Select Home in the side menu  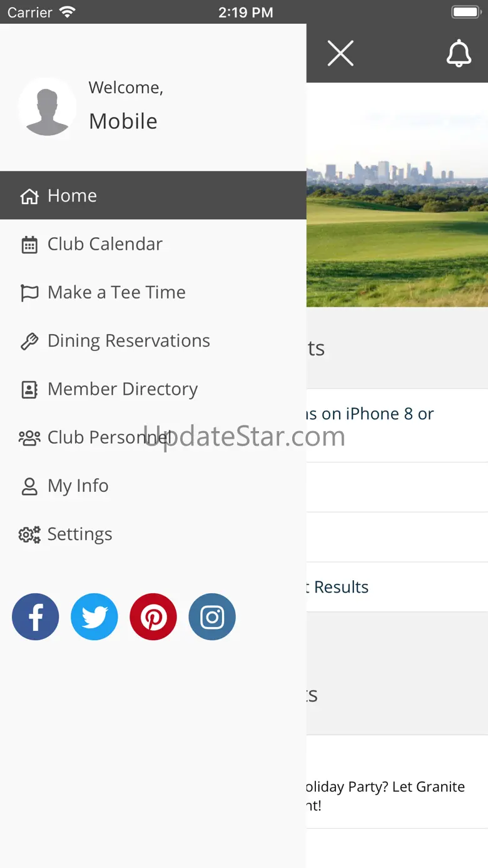point(72,196)
